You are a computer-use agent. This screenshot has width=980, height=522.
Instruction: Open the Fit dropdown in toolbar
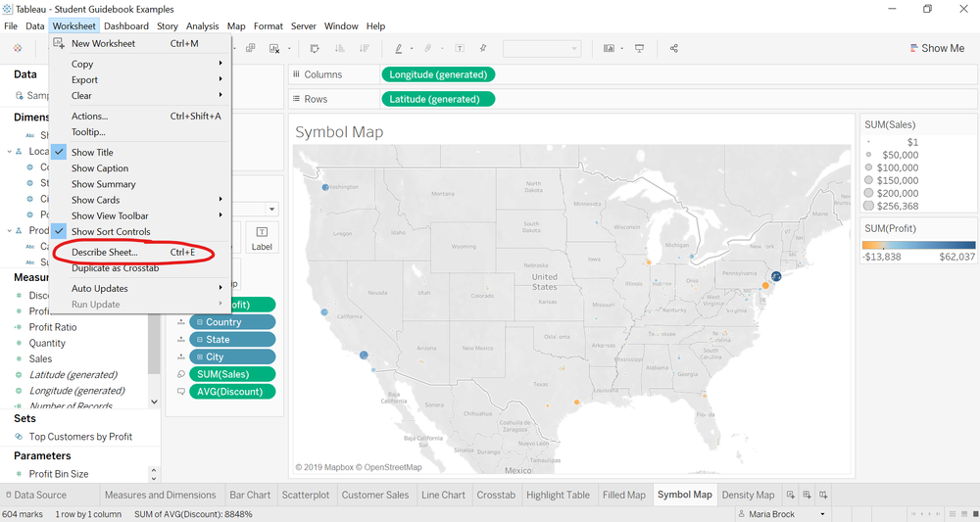[542, 48]
